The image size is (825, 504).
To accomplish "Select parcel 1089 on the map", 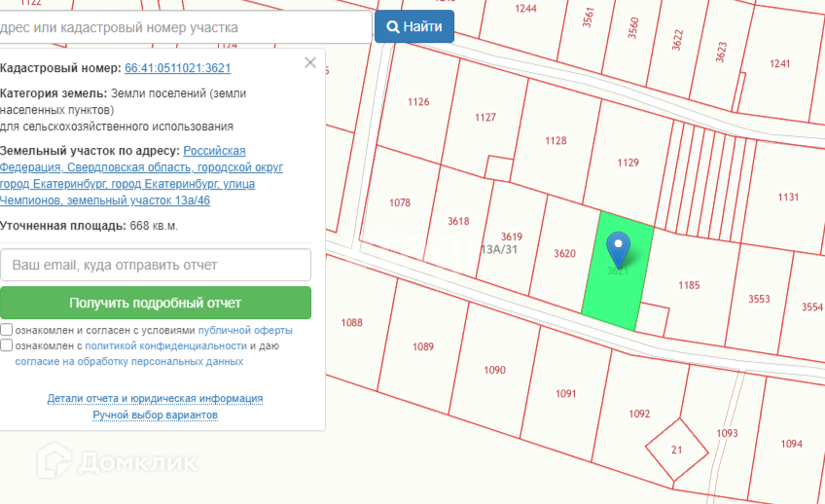I will click(423, 346).
